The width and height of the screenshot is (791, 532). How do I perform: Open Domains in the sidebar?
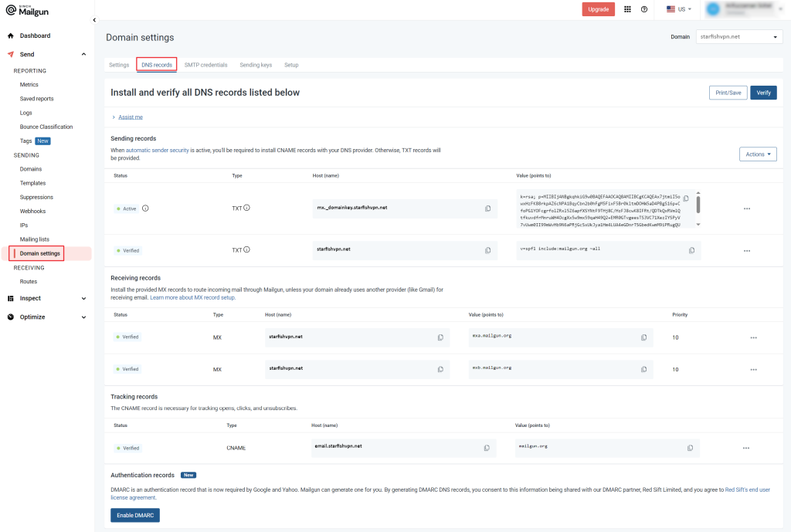31,169
